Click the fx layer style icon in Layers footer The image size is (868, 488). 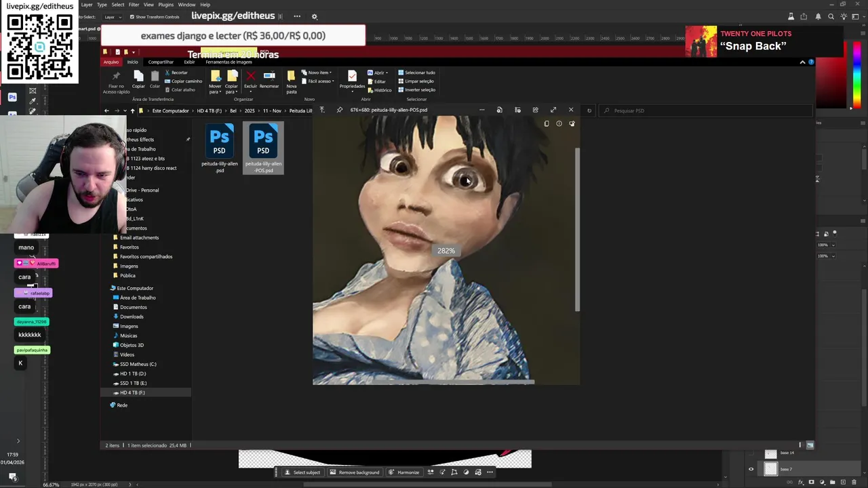tap(802, 483)
